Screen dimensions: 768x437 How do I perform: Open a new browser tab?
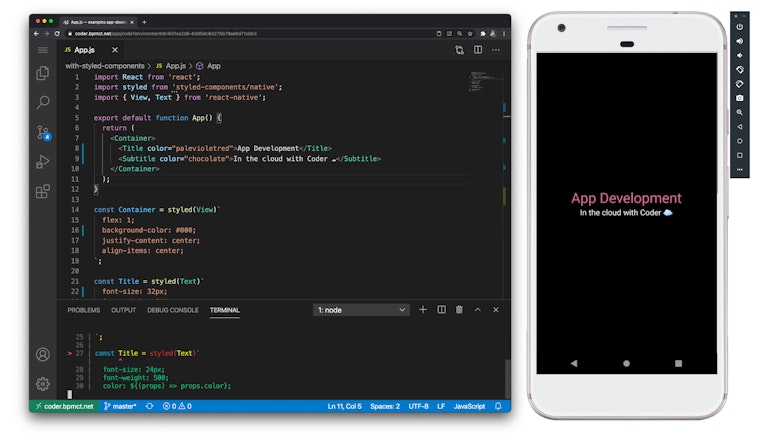click(144, 22)
